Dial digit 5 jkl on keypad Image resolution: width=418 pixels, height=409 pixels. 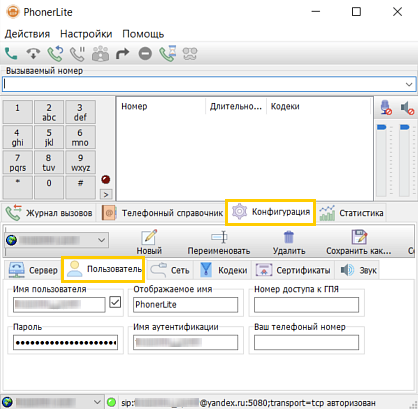click(49, 137)
